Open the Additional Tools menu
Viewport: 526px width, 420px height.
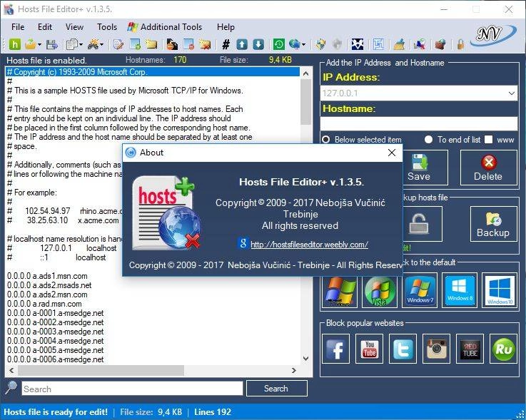[165, 27]
